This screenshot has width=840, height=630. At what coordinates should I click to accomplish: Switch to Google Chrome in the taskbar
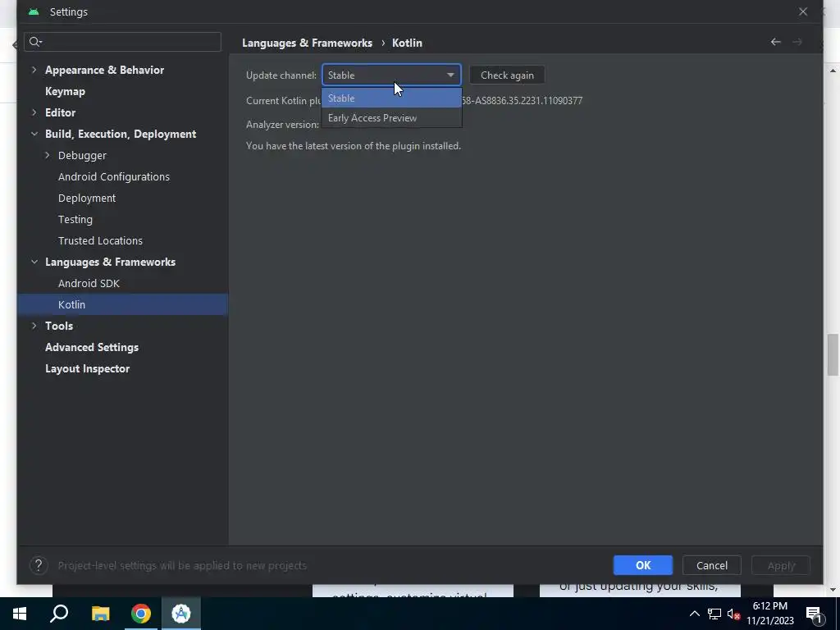tap(141, 614)
